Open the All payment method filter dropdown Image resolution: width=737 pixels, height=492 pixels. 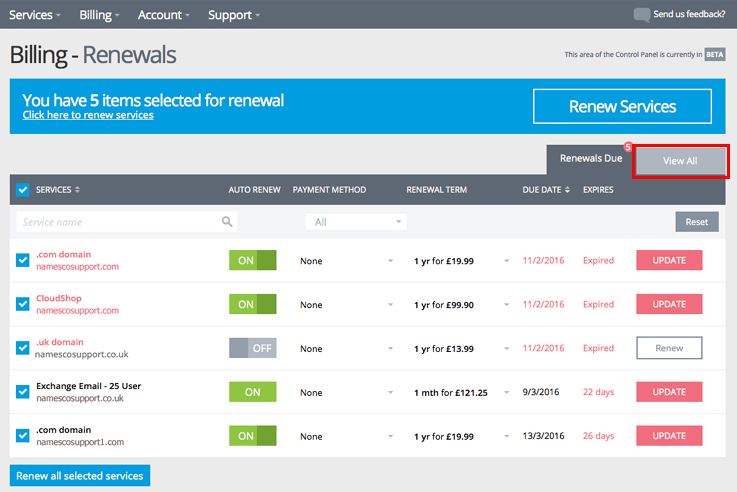(x=356, y=222)
